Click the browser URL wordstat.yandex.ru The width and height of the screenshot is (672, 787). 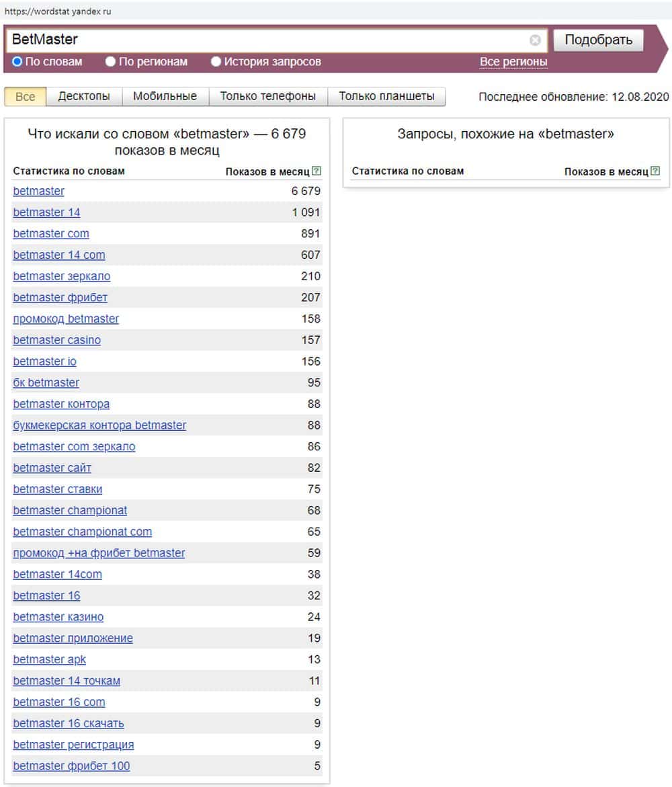[58, 11]
